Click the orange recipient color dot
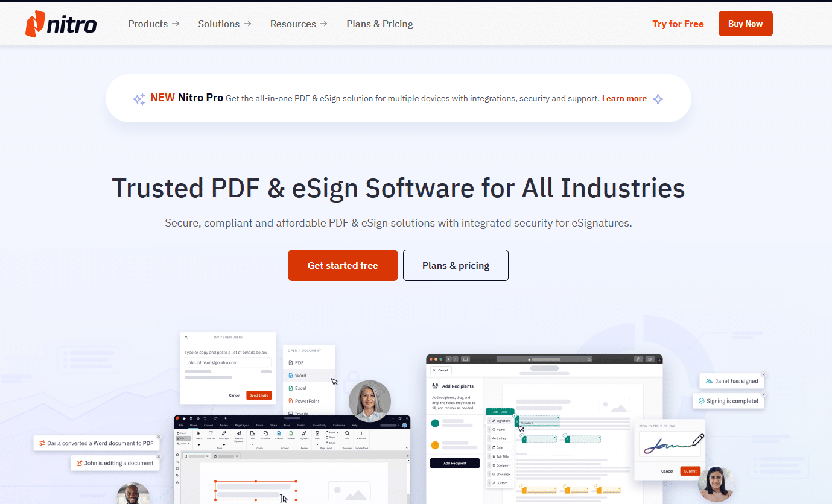Viewport: 832px width, 504px height. coord(435,446)
